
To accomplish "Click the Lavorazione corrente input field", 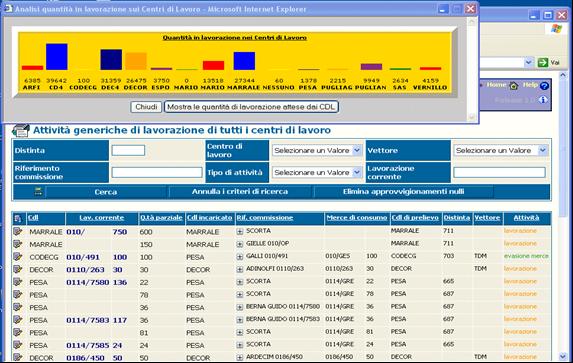I will (x=499, y=173).
